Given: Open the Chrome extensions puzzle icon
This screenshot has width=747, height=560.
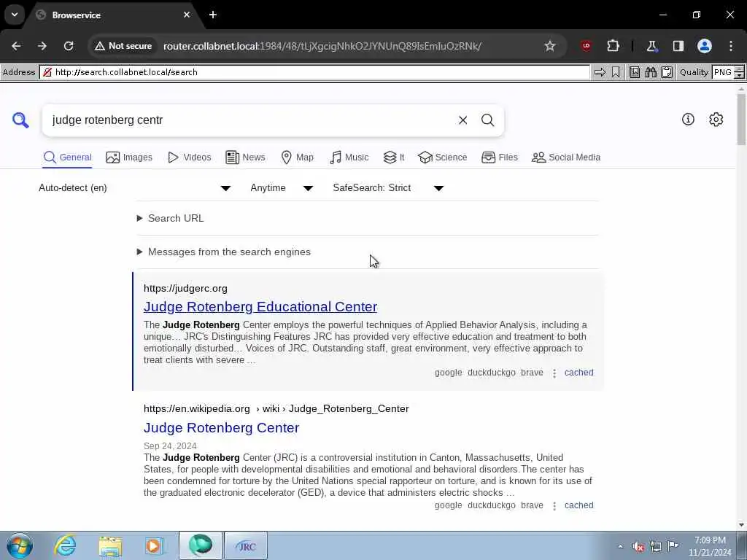Looking at the screenshot, I should (613, 46).
